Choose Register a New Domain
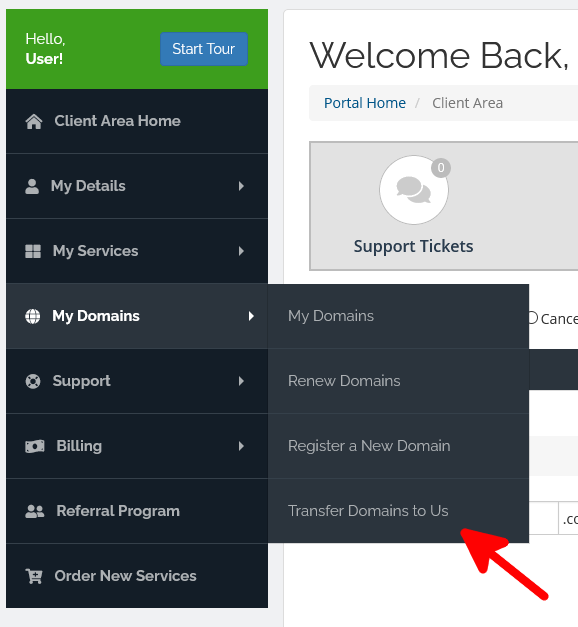This screenshot has height=627, width=578. tap(369, 446)
